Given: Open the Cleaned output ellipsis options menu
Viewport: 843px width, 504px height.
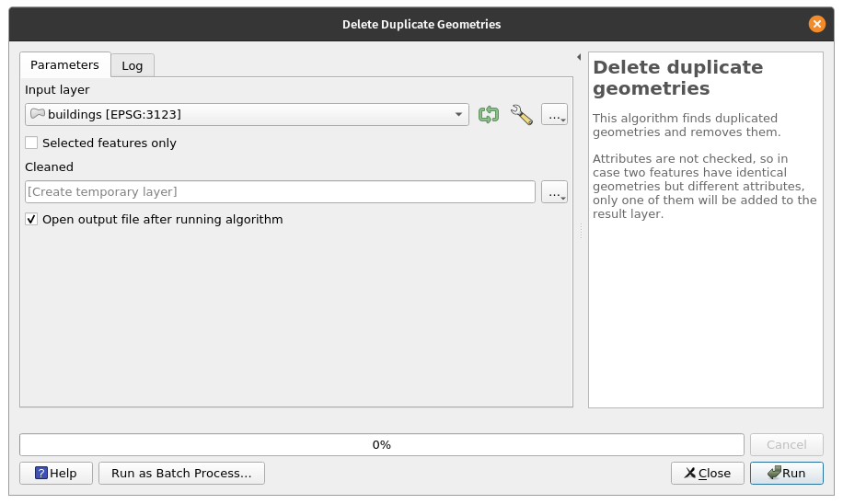Looking at the screenshot, I should pos(554,192).
